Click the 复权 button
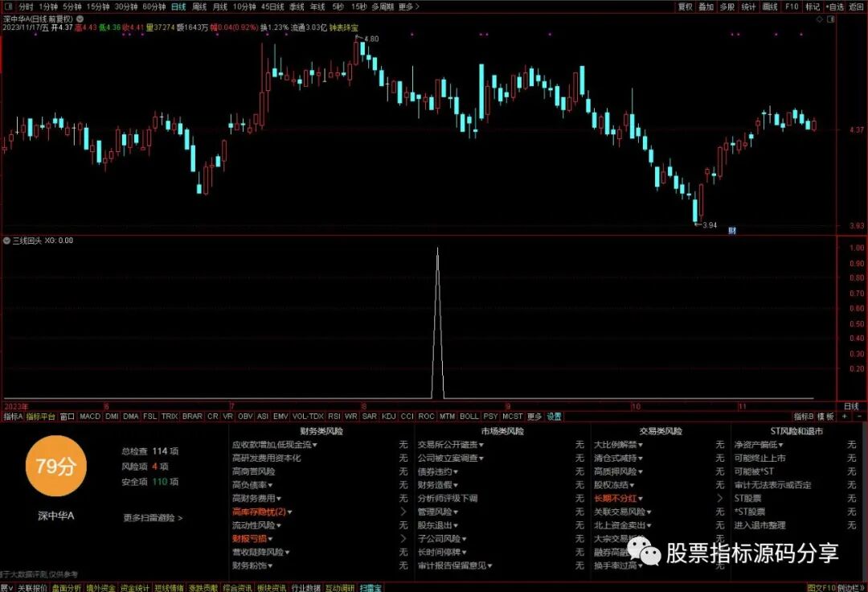This screenshot has height=592, width=868. pyautogui.click(x=686, y=6)
